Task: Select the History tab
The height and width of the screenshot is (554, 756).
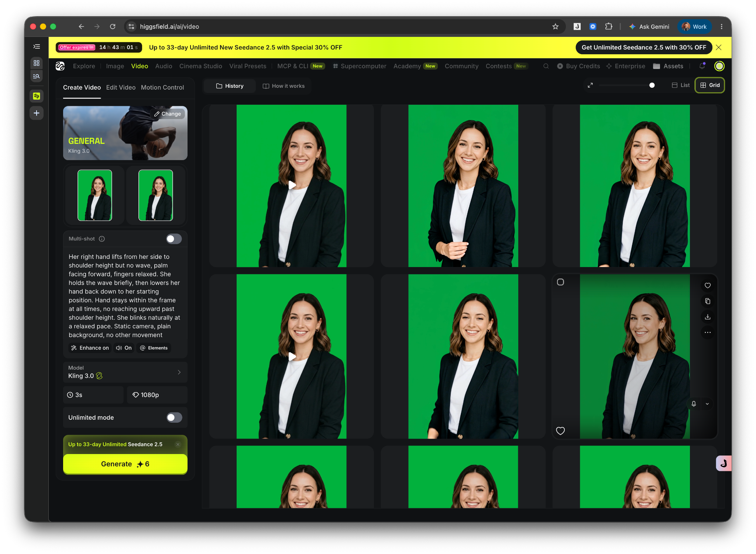Action: (230, 86)
